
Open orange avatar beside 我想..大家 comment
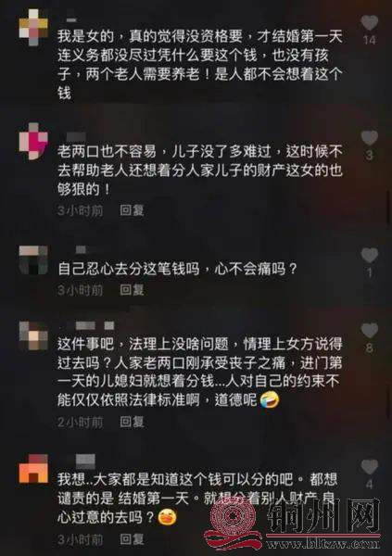tap(33, 468)
